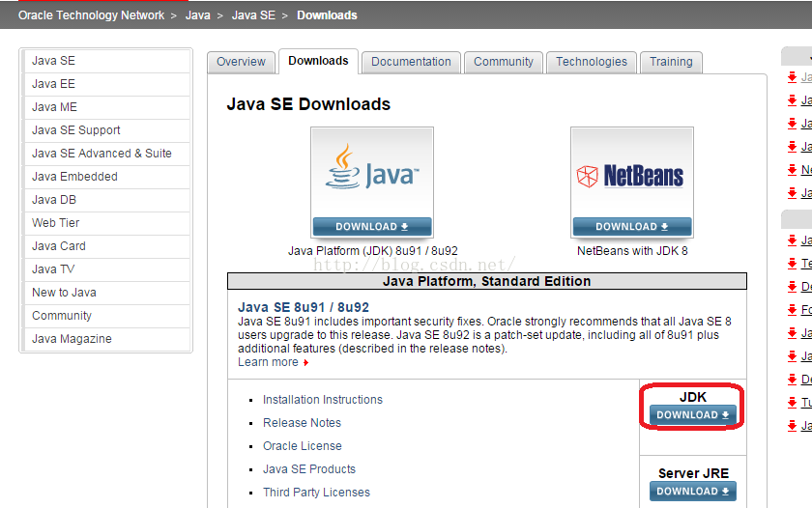This screenshot has height=508, width=812.
Task: Click Downloads in the breadcrumb
Action: tap(327, 15)
